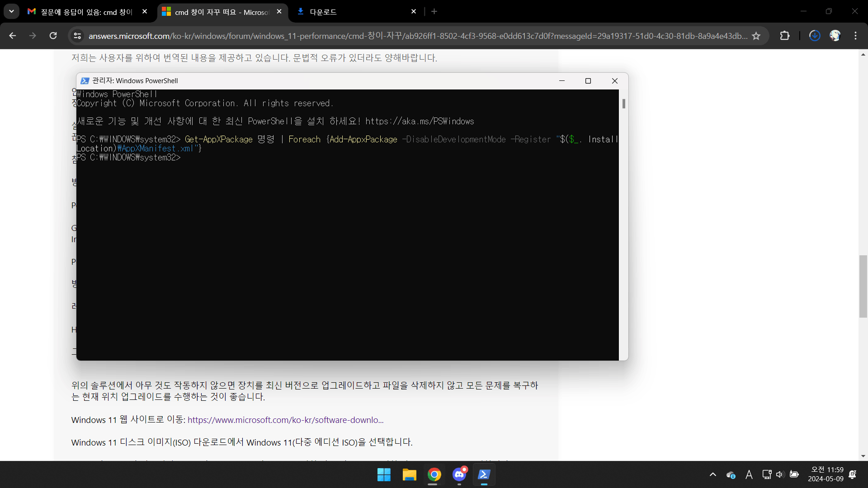Open a new browser tab
868x488 pixels.
434,11
